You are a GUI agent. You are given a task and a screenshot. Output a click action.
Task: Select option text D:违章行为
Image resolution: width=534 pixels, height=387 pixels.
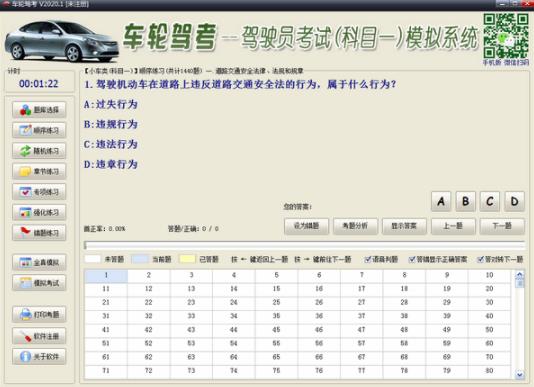(x=111, y=165)
